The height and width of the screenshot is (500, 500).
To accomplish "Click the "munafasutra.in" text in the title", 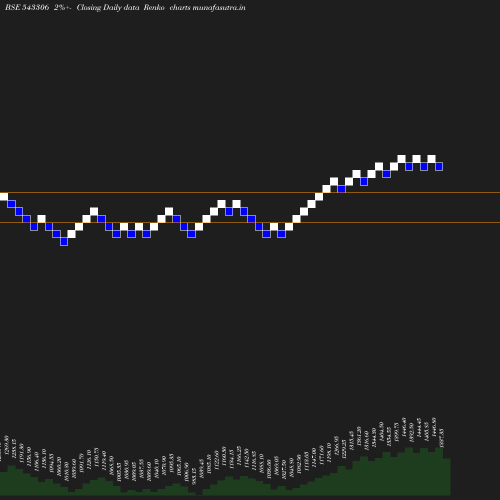I will (219, 7).
